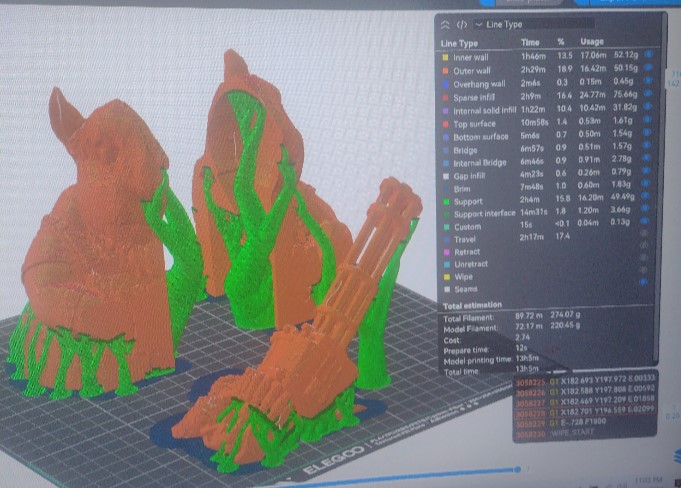Hide Bottom surface lines with eye icon
Screen dimensions: 681x488
click(647, 132)
